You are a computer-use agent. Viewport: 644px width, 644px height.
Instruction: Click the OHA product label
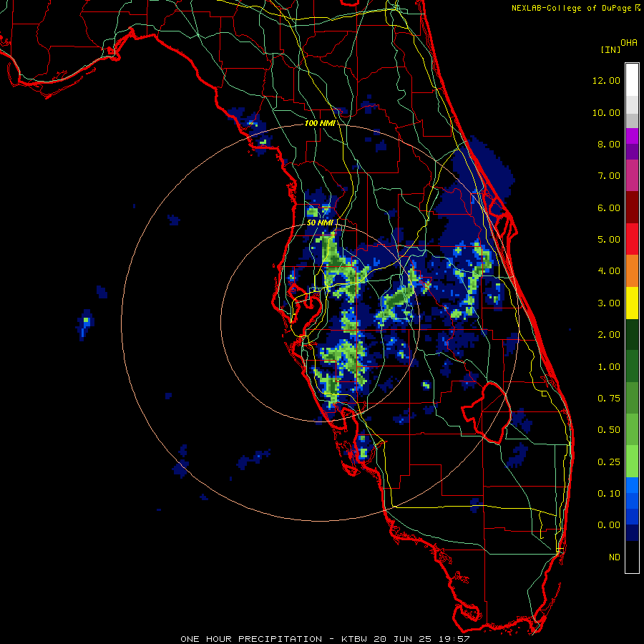pyautogui.click(x=629, y=43)
